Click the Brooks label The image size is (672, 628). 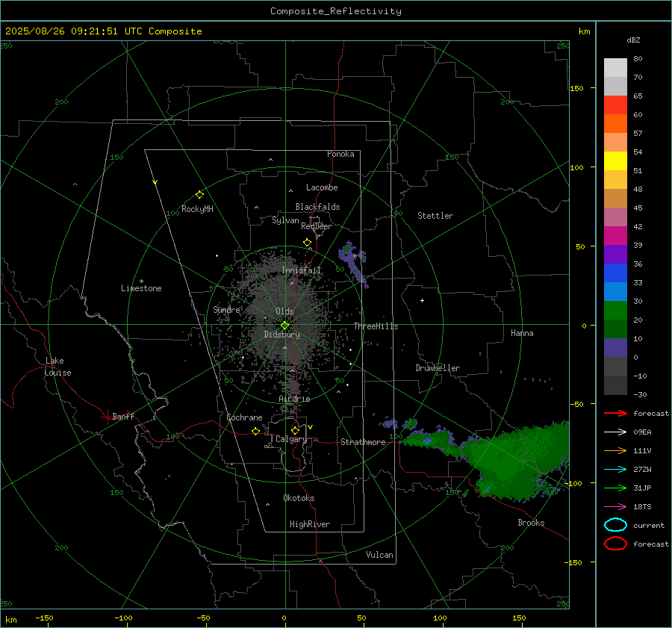point(531,523)
